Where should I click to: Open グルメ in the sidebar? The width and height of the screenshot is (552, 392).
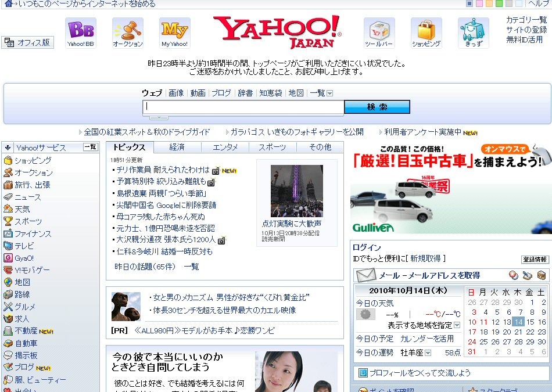click(x=25, y=307)
